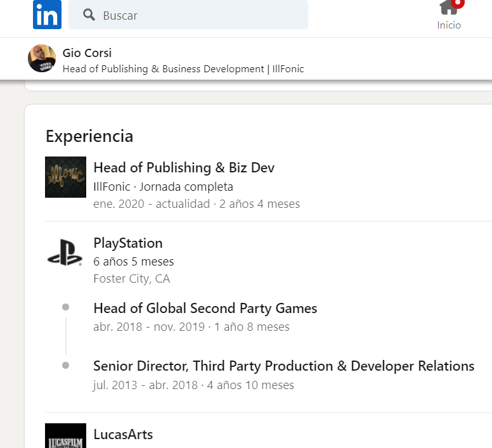Image resolution: width=492 pixels, height=448 pixels.
Task: Click Gio Corsi's profile photo
Action: pyautogui.click(x=42, y=58)
